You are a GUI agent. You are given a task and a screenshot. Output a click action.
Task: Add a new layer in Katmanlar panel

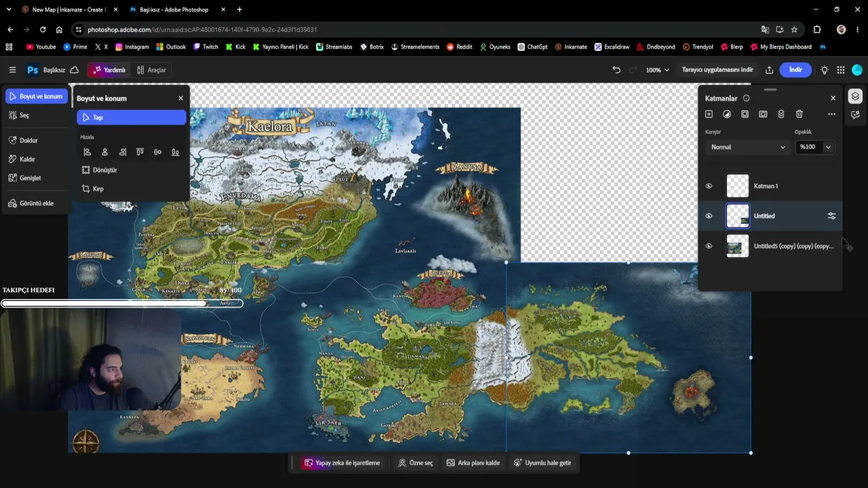click(709, 114)
